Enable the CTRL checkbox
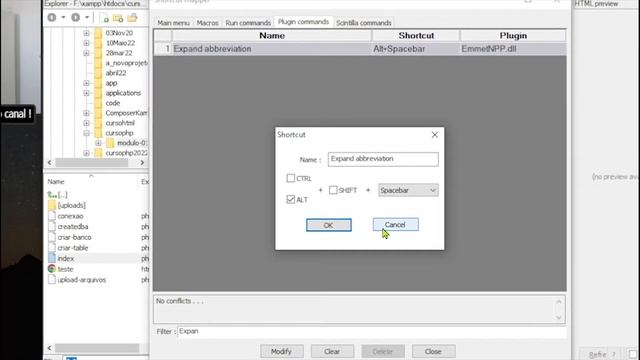The image size is (640, 360). [291, 178]
